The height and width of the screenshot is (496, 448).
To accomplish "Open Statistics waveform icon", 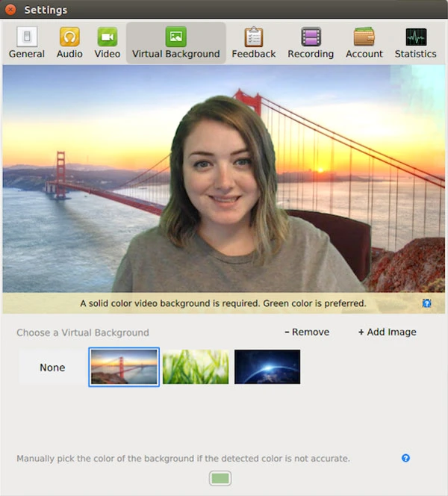I will pos(416,37).
